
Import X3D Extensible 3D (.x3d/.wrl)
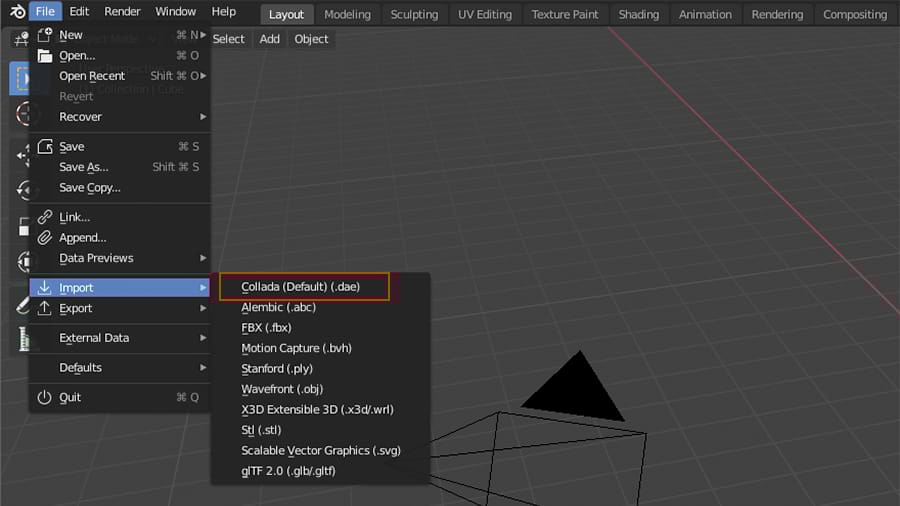[321, 410]
